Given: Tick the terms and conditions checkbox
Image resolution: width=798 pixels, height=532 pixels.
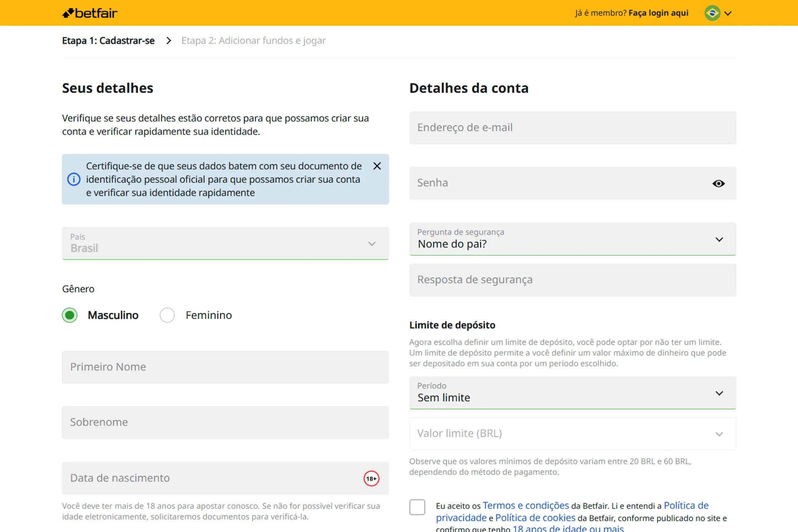Looking at the screenshot, I should [417, 507].
